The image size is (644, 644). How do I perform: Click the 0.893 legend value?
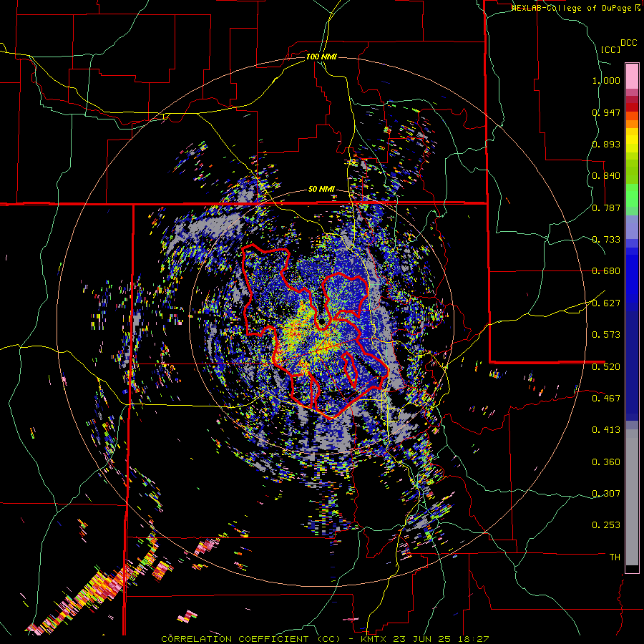pyautogui.click(x=606, y=144)
